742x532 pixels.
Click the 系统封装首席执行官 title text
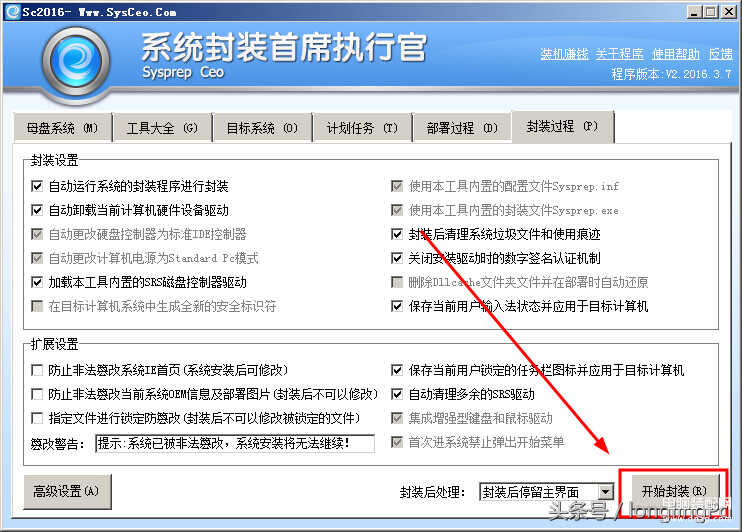tap(284, 47)
